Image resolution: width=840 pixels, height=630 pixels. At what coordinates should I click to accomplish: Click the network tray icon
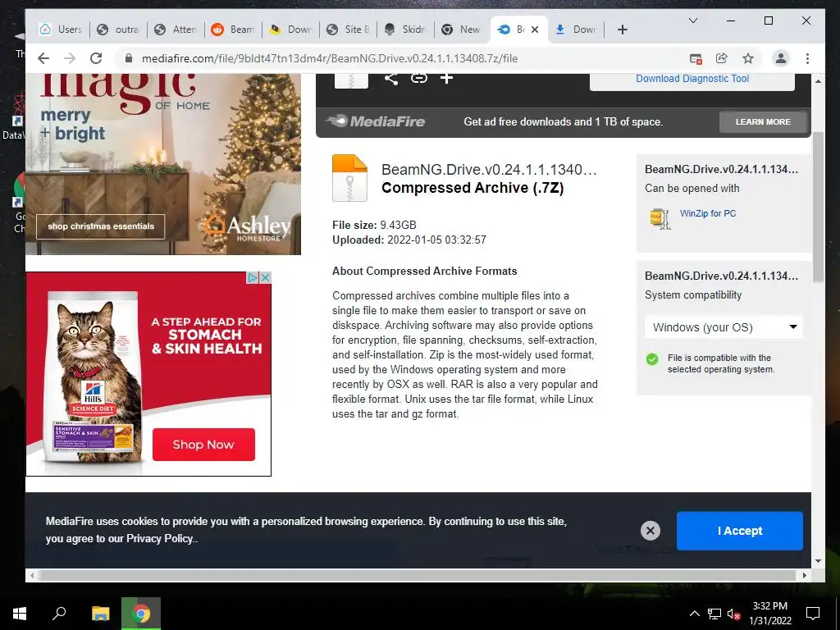(x=714, y=614)
